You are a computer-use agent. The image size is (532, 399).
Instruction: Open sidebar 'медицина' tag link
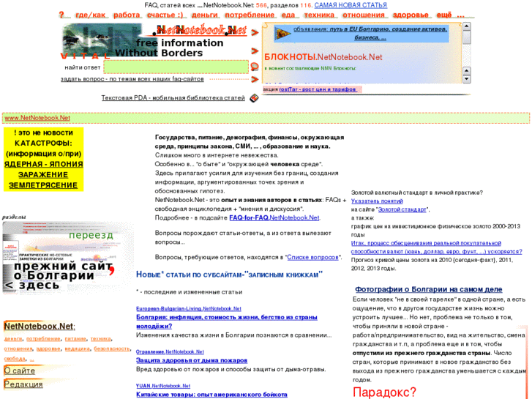(78, 348)
